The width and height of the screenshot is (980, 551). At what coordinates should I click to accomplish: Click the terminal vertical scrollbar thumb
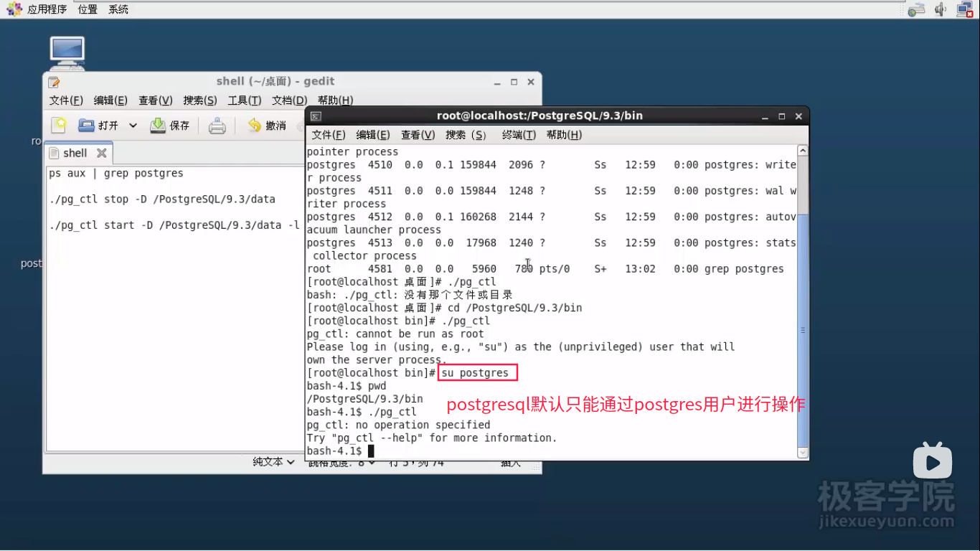coord(803,330)
